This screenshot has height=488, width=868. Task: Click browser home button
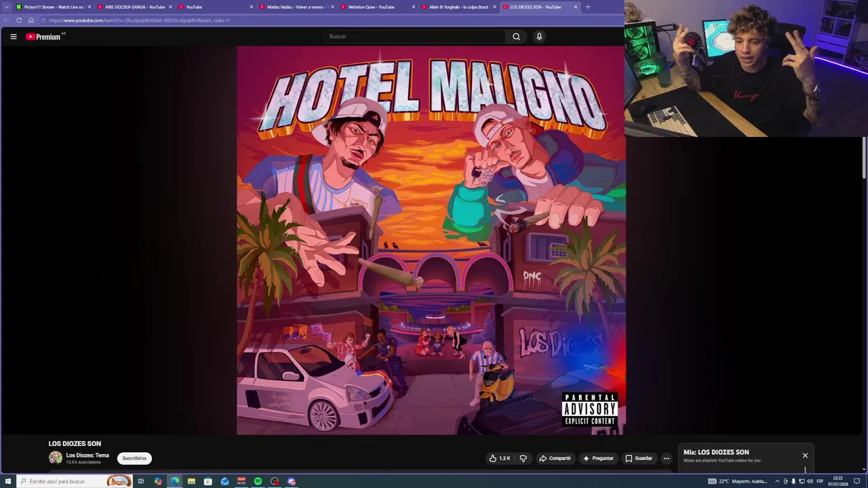31,20
